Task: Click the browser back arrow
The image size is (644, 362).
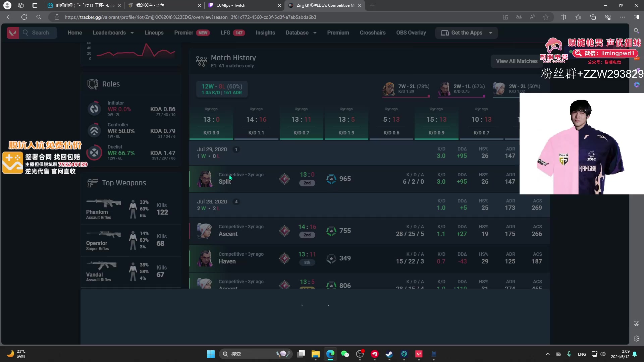Action: coord(9,17)
